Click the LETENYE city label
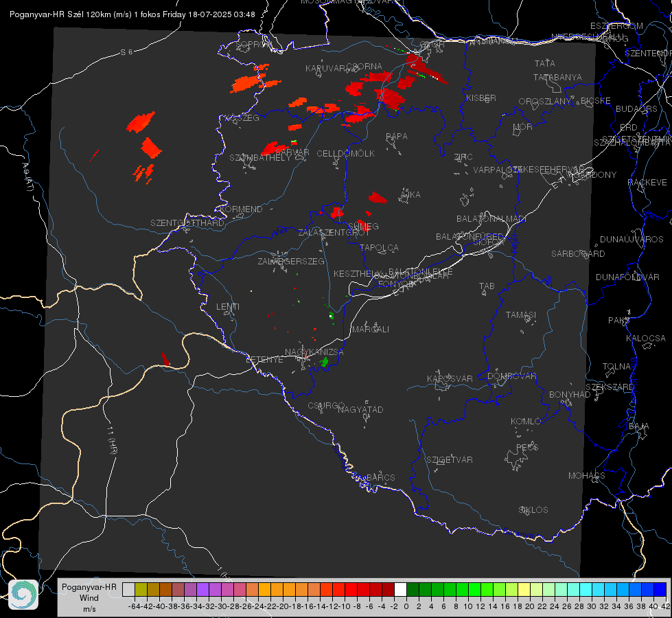This screenshot has width=672, height=618. click(264, 359)
